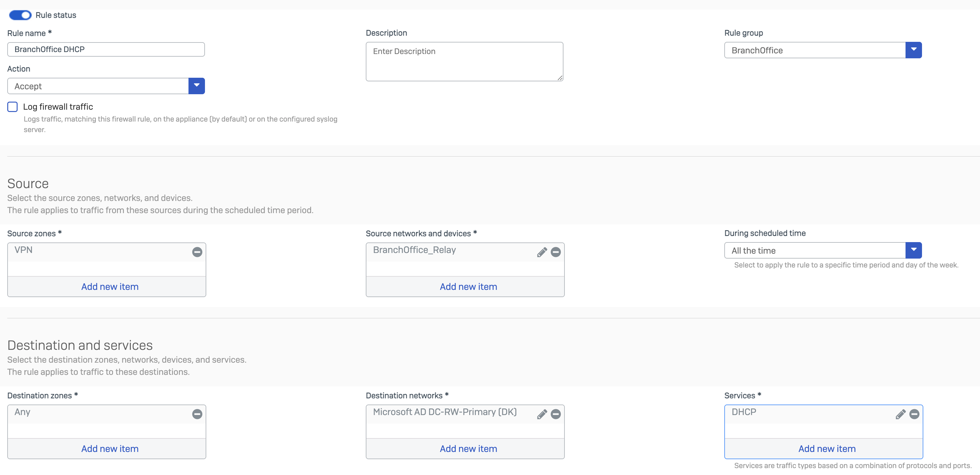980x475 pixels.
Task: Enable Log firewall traffic checkbox
Action: [13, 107]
